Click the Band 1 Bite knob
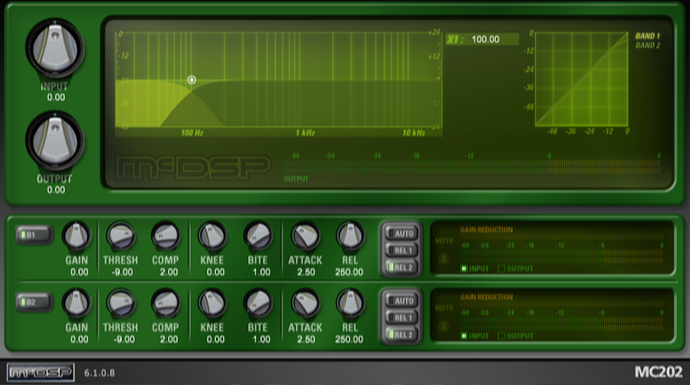 (x=258, y=235)
